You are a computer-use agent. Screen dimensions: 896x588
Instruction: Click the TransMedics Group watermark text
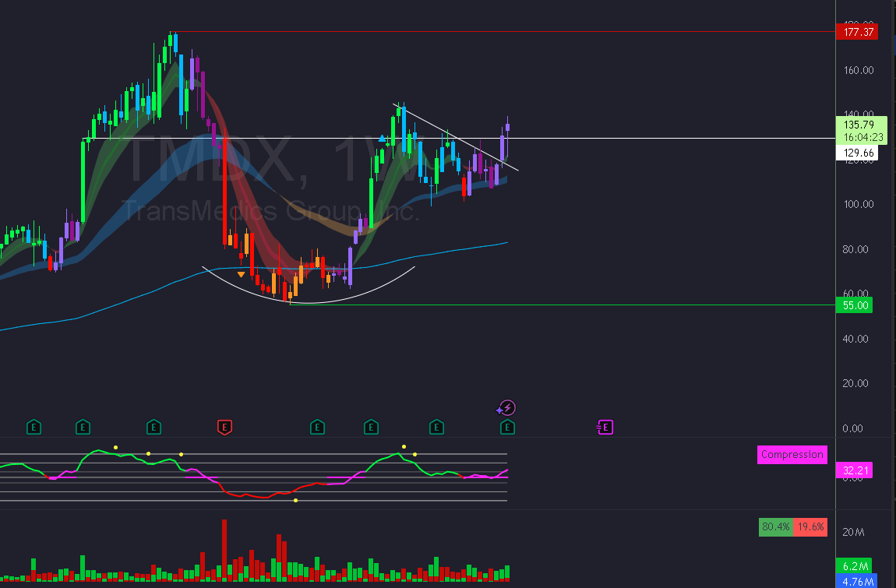tap(269, 211)
